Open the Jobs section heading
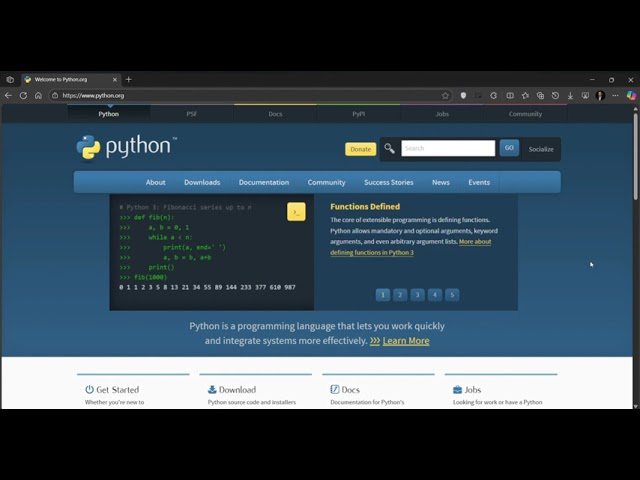The width and height of the screenshot is (640, 480). (473, 390)
